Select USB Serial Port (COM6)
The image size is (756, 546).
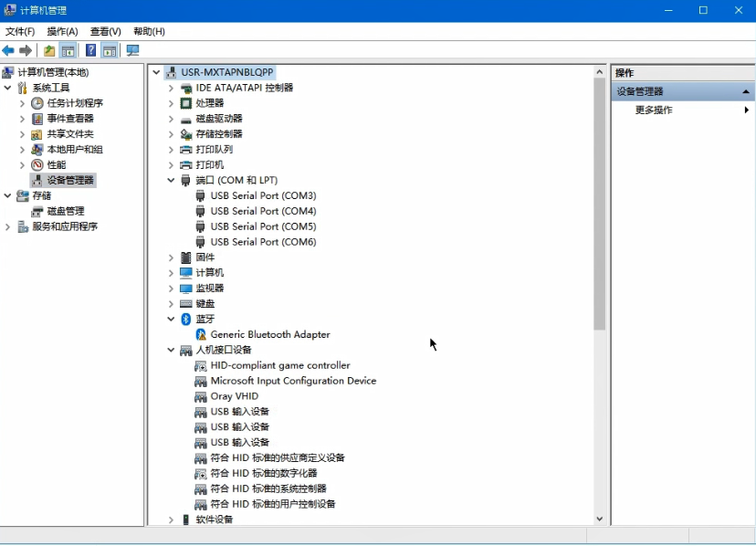point(263,242)
